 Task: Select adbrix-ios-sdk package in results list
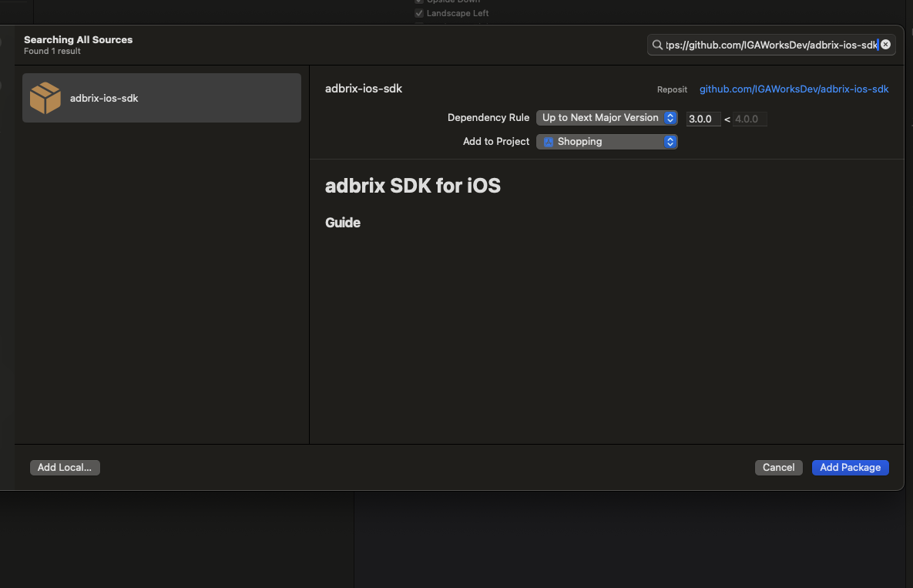click(162, 98)
